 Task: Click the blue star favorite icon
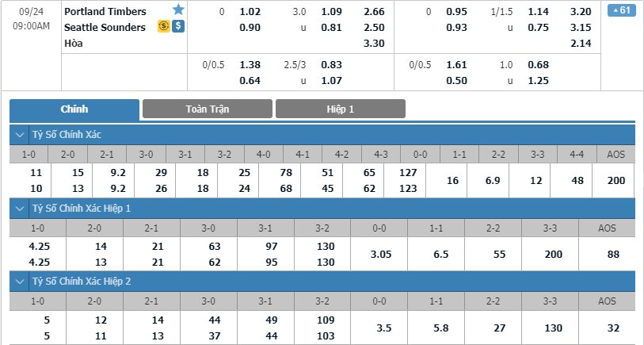[178, 10]
